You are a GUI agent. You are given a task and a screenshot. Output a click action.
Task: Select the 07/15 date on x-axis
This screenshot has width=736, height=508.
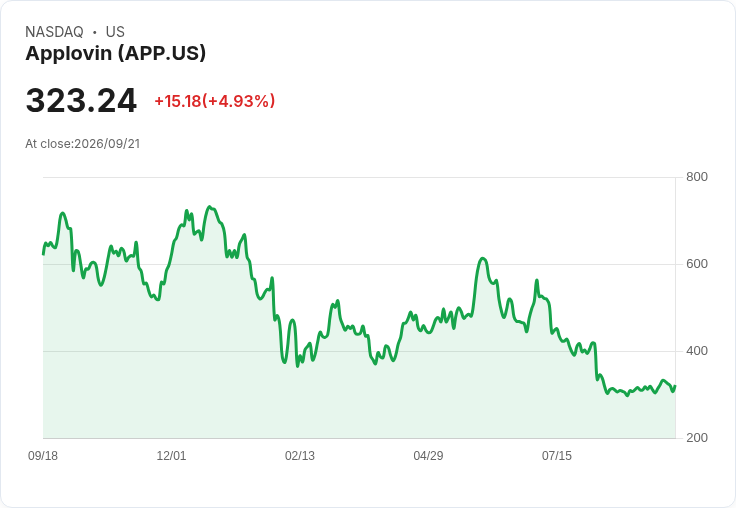pyautogui.click(x=557, y=455)
